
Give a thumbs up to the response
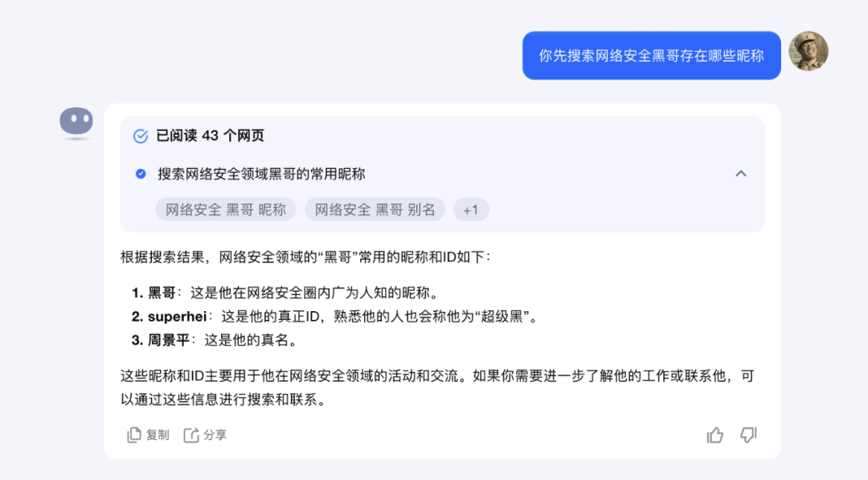pos(715,435)
